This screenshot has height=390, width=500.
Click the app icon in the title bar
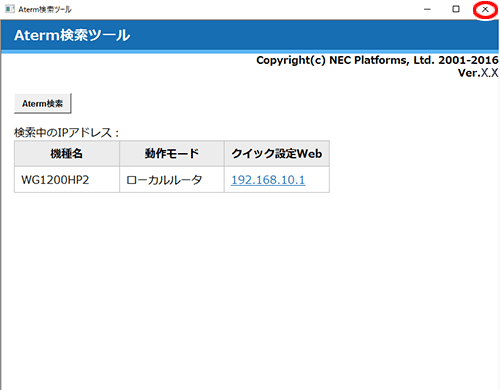click(10, 9)
